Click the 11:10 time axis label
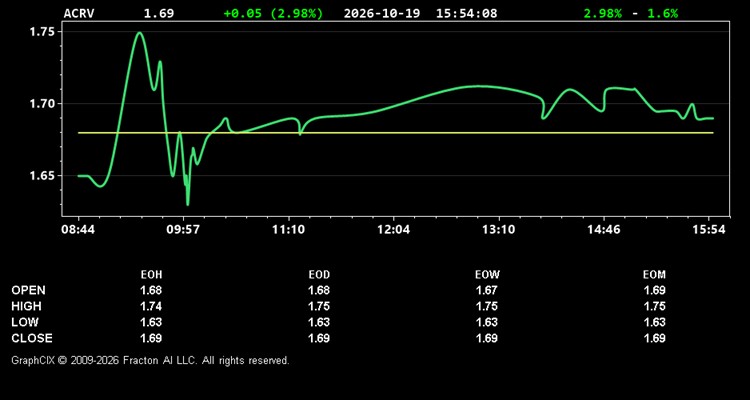750x400 pixels. 288,230
